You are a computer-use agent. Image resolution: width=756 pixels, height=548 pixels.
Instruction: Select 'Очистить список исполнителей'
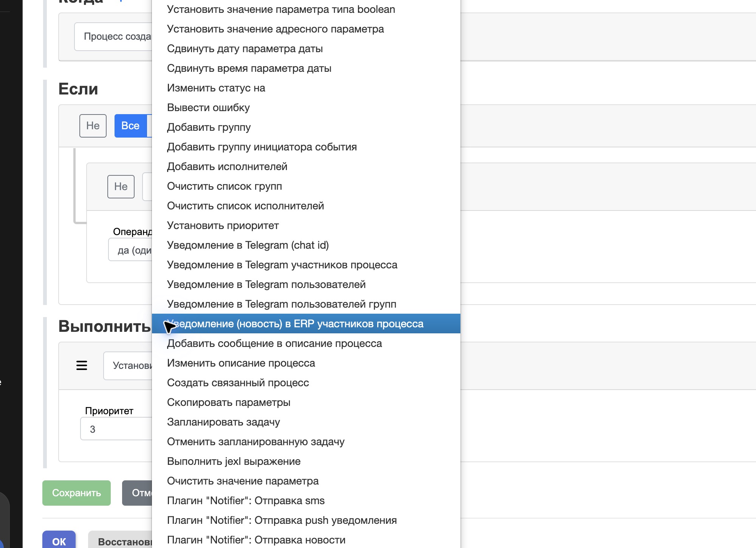(x=306, y=206)
